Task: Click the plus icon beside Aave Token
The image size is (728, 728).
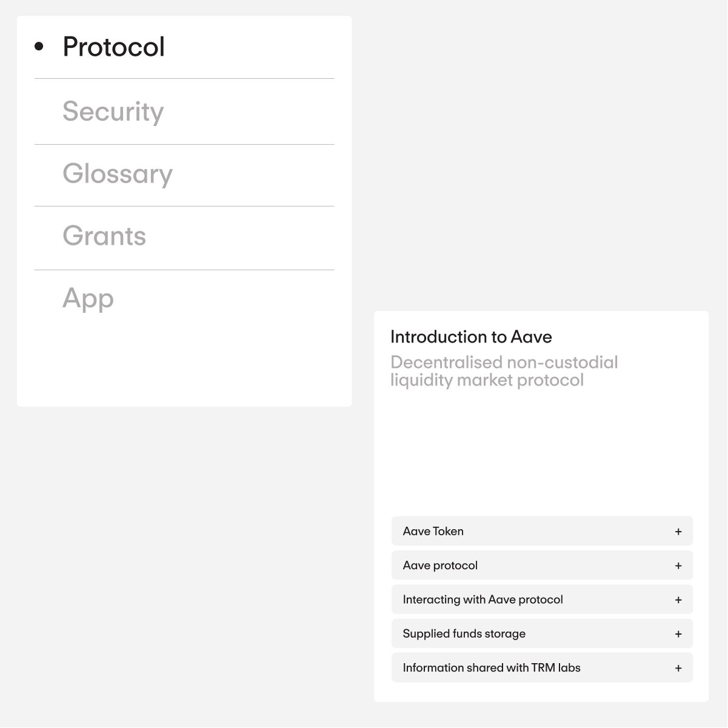Action: tap(678, 532)
